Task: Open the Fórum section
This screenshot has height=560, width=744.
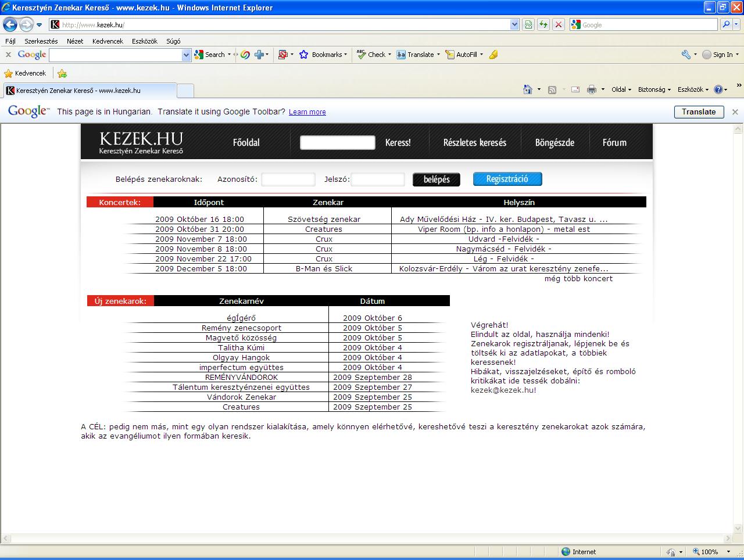Action: tap(614, 142)
